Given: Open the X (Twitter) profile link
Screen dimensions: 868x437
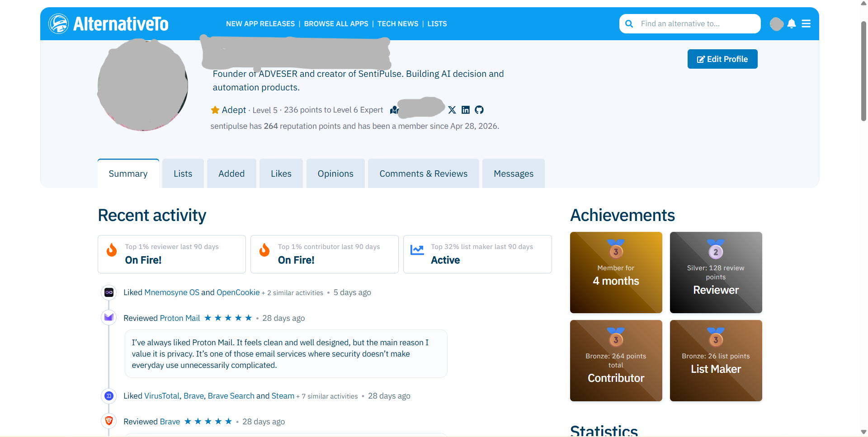Looking at the screenshot, I should click(452, 110).
